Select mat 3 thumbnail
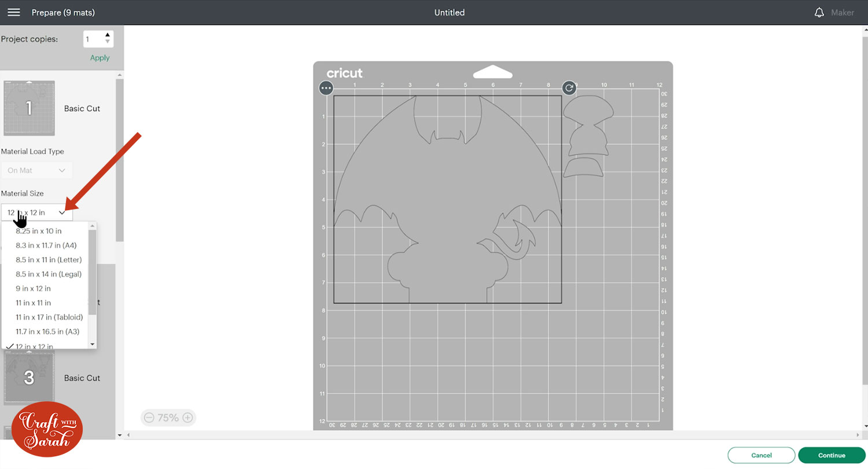Image resolution: width=868 pixels, height=469 pixels. click(x=29, y=378)
